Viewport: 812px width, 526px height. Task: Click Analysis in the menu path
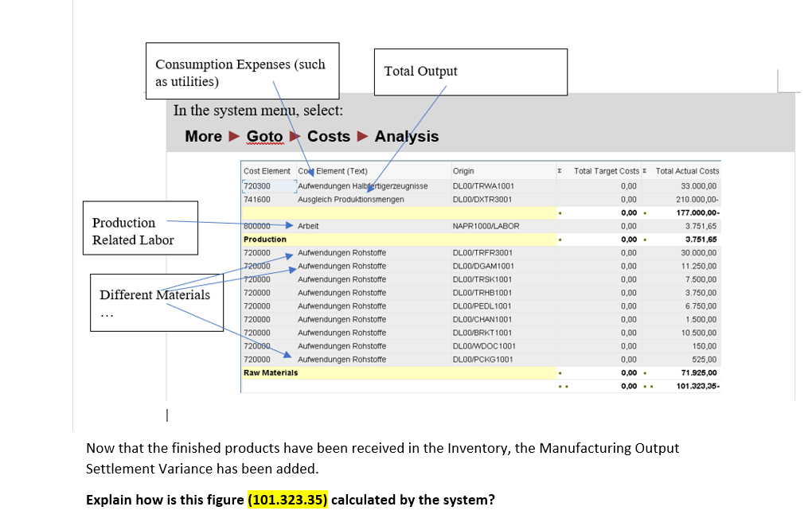click(x=407, y=136)
